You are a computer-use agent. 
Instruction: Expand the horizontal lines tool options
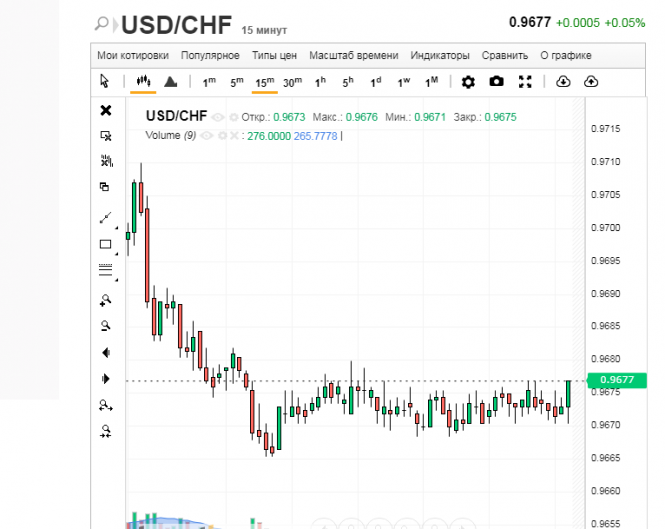pyautogui.click(x=116, y=279)
